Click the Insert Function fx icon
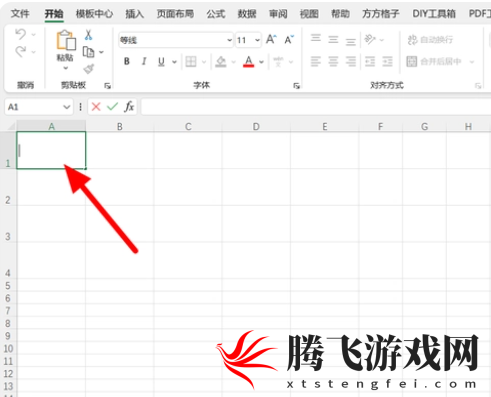 coord(129,107)
